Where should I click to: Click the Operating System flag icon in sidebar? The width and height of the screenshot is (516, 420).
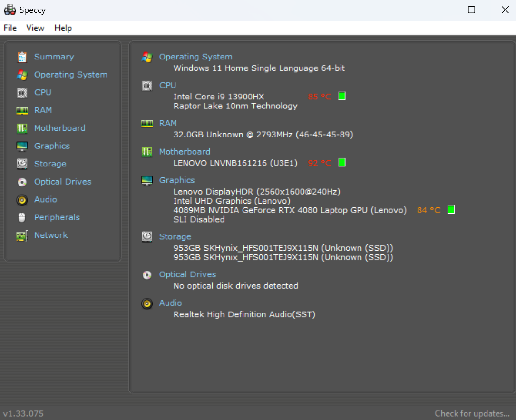tap(22, 75)
